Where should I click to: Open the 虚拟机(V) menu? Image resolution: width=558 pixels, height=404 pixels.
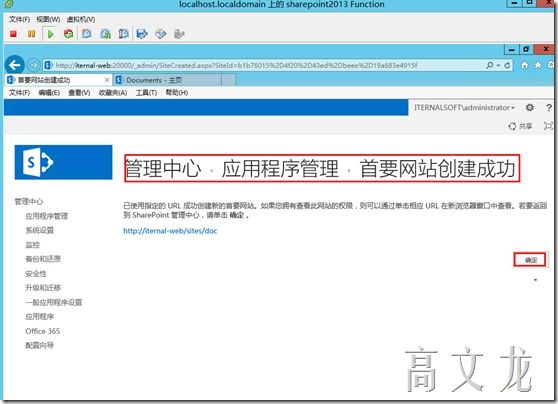(81, 19)
